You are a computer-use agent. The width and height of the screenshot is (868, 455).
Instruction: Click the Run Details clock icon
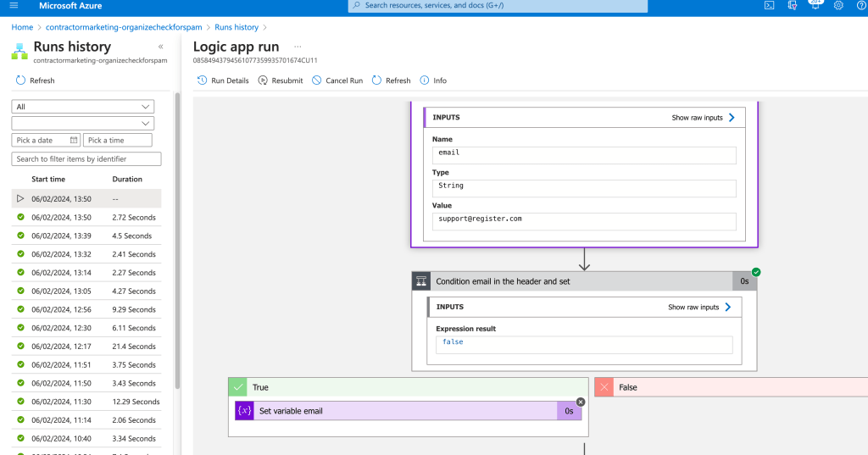click(202, 80)
